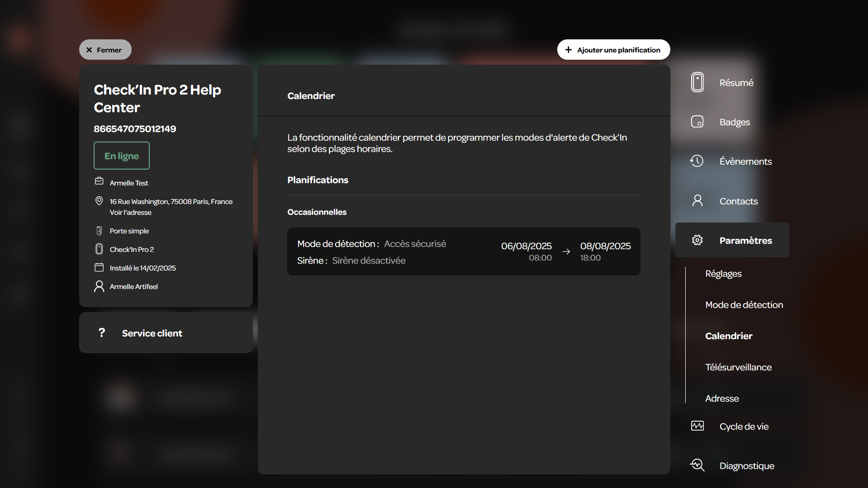Click the Sirène désactivée value
The height and width of the screenshot is (488, 868).
[x=369, y=261]
